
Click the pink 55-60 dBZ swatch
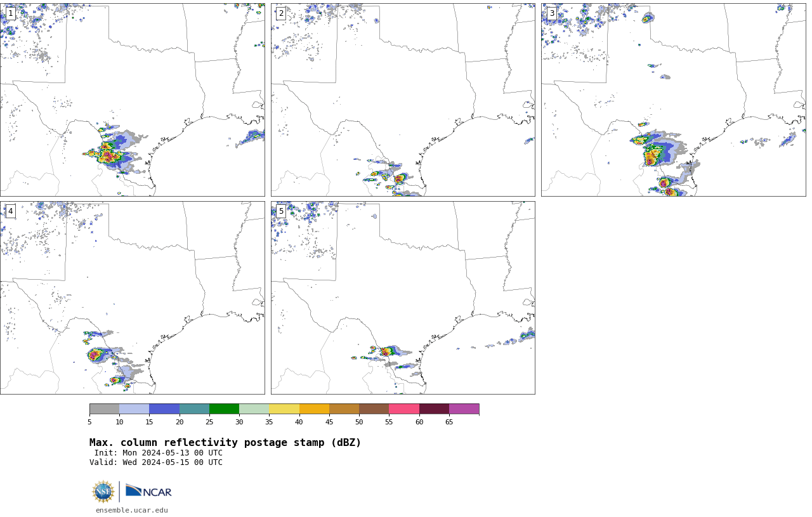404,409
